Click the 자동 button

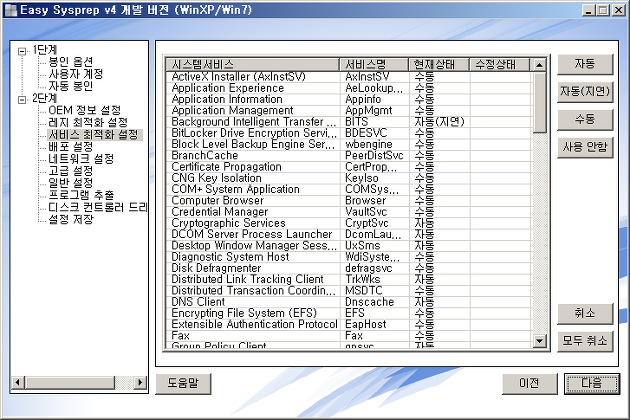[x=585, y=64]
